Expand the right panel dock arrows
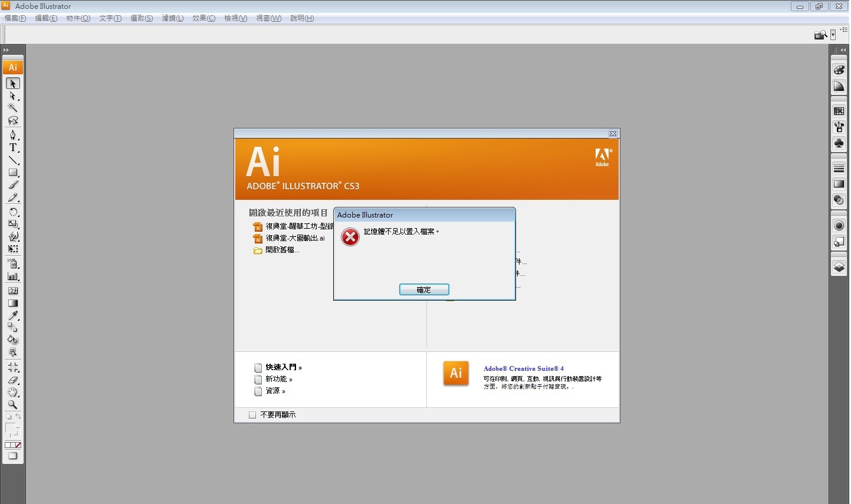Screen dimensions: 851x504 [843, 50]
